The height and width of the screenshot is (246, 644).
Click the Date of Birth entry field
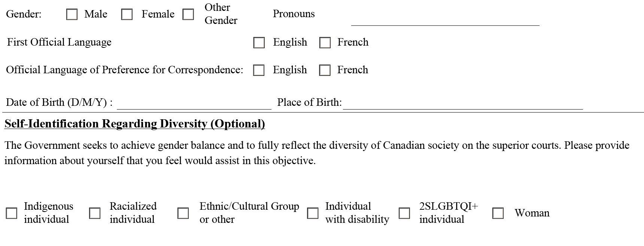(194, 104)
